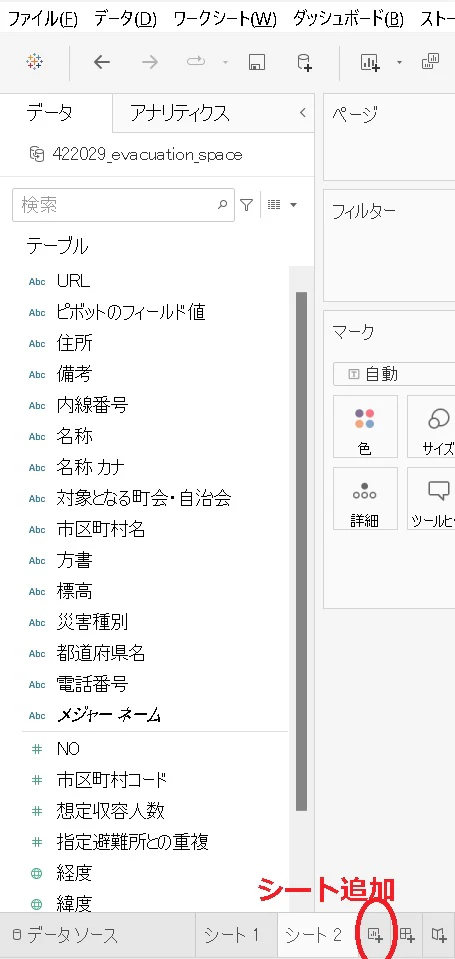Click the add new data source icon

coord(305,62)
